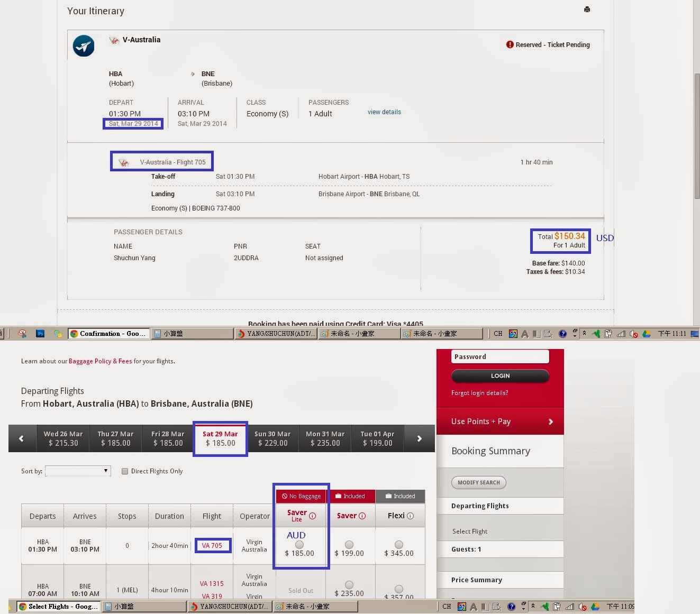The width and height of the screenshot is (700, 614).
Task: Select the Wed 26 Mar $215.30 date tab
Action: coord(63,438)
